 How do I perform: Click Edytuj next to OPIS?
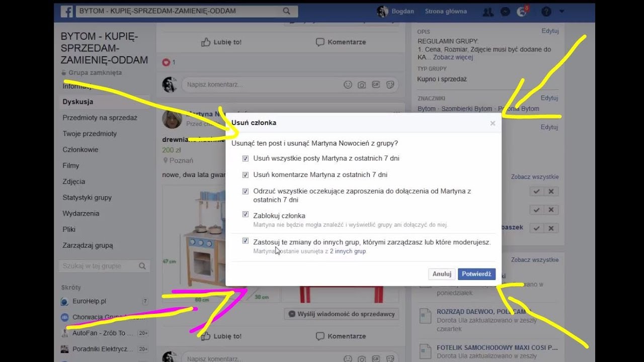(550, 31)
